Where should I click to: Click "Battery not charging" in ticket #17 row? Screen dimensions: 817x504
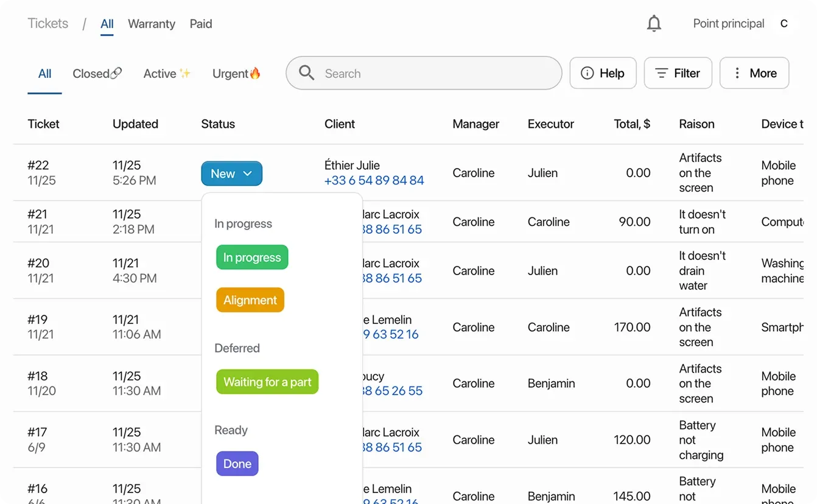point(701,440)
